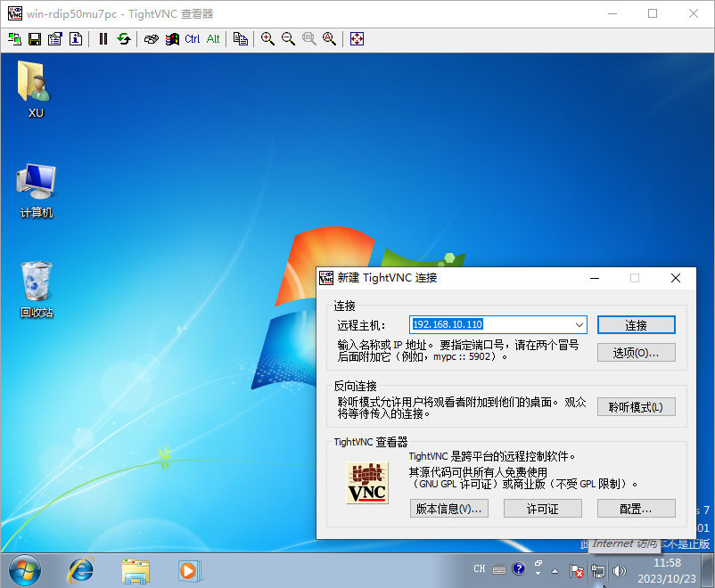Show hidden tray icons with the arrow
This screenshot has height=588, width=715.
coord(555,571)
